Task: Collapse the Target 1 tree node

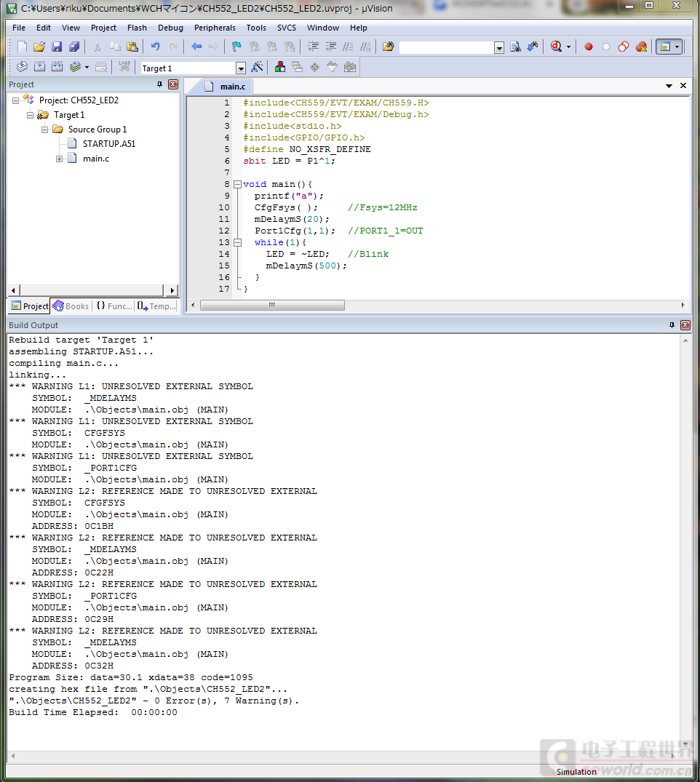Action: (x=30, y=115)
